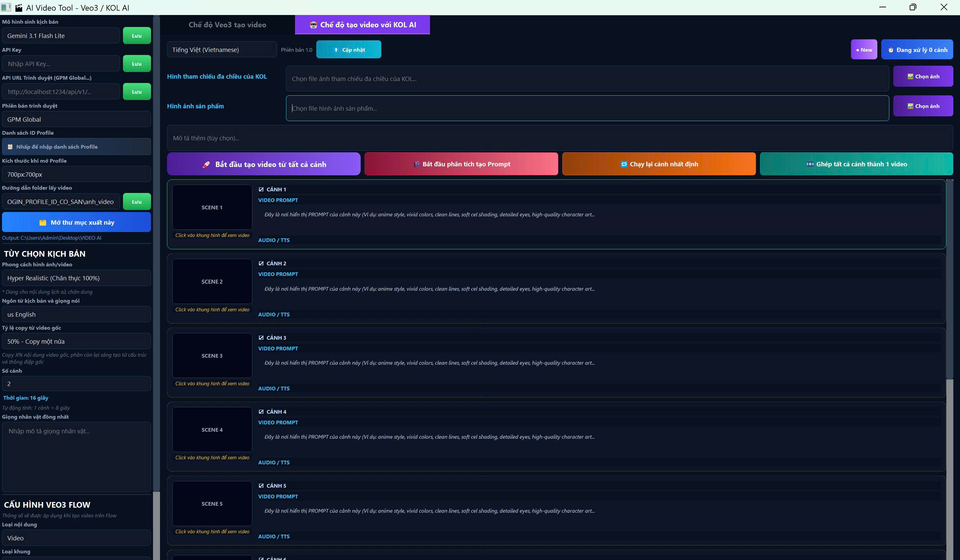Click the picture icon on KOL reference Chọn ảnh
This screenshot has height=560, width=960.
910,77
